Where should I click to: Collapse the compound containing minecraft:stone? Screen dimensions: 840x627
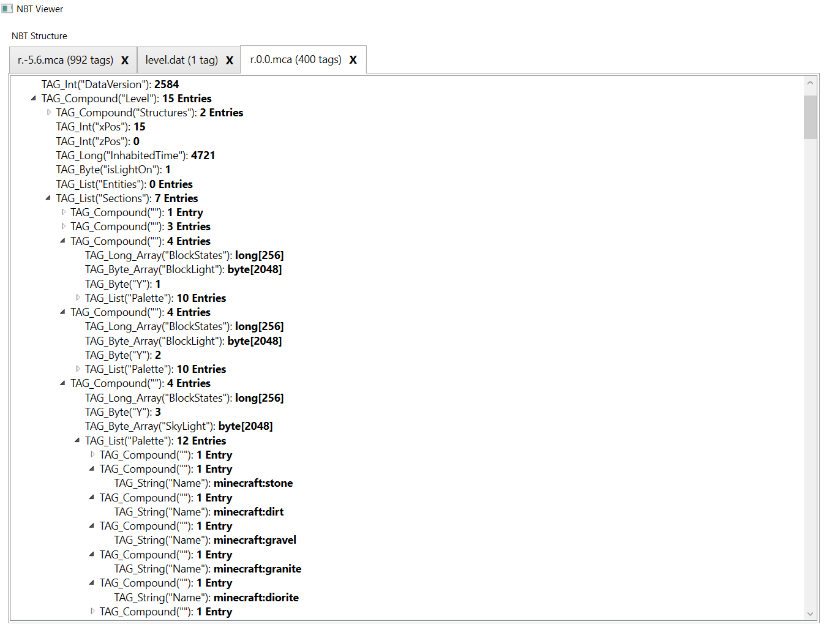pyautogui.click(x=92, y=469)
